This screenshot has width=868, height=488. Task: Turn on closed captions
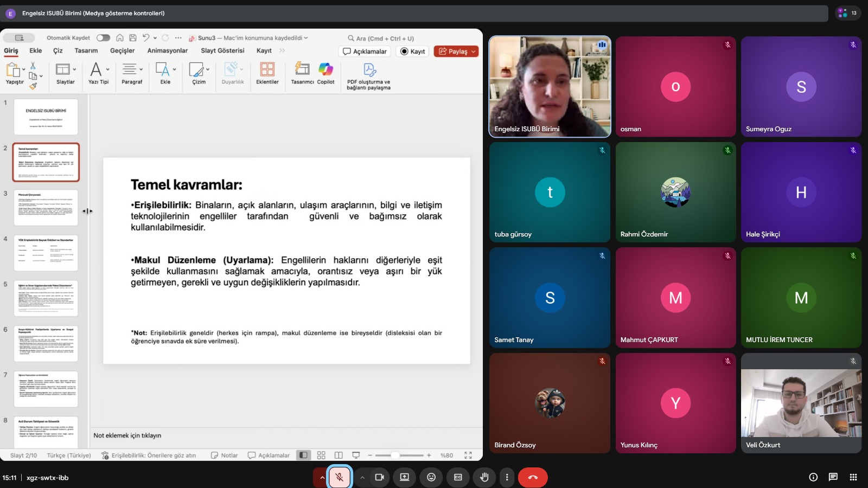point(458,477)
